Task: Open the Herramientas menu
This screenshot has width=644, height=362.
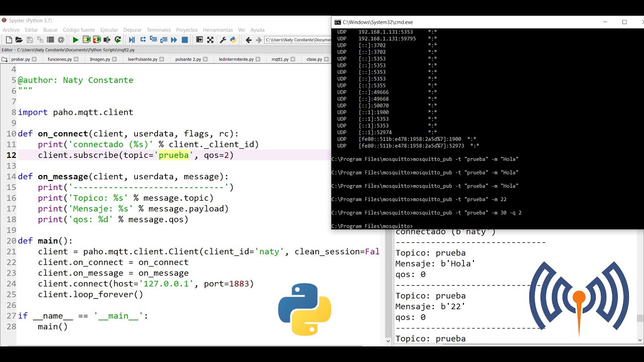Action: [x=218, y=30]
